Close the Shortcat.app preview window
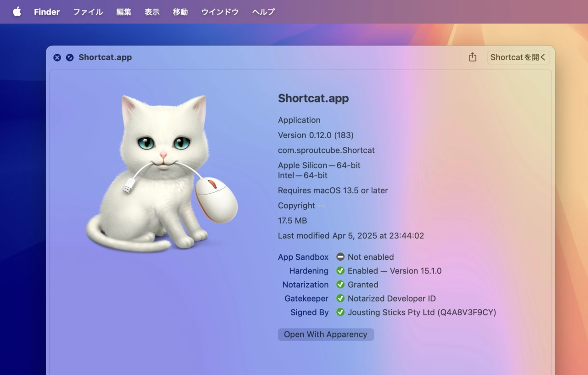The width and height of the screenshot is (588, 375). [x=57, y=57]
